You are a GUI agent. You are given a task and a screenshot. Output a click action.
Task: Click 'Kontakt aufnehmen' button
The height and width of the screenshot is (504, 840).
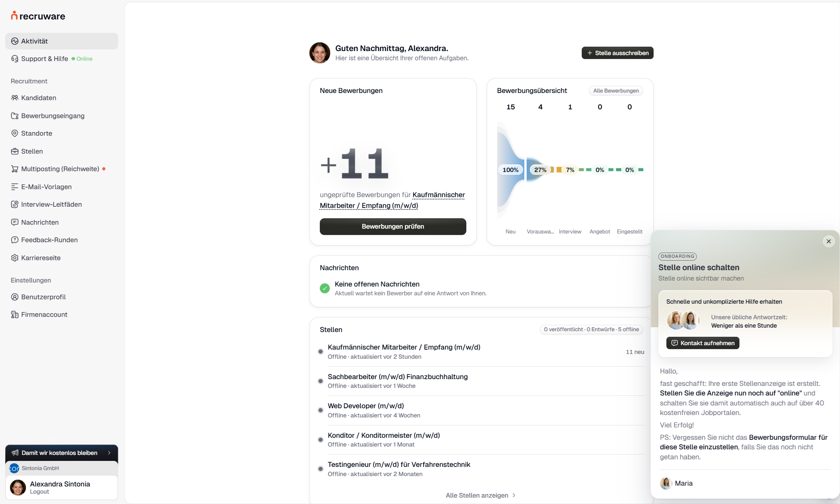coord(702,343)
